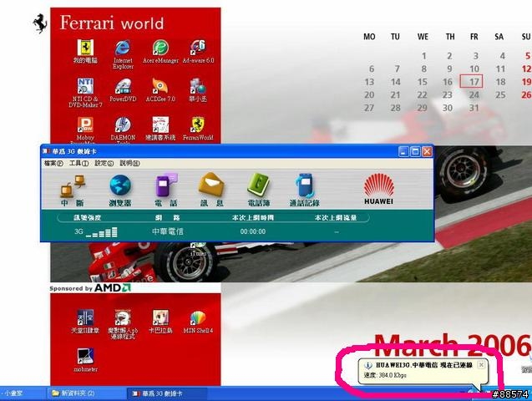Select the Ad-aware 6.0 desktop icon
This screenshot has width=532, height=401.
click(198, 52)
